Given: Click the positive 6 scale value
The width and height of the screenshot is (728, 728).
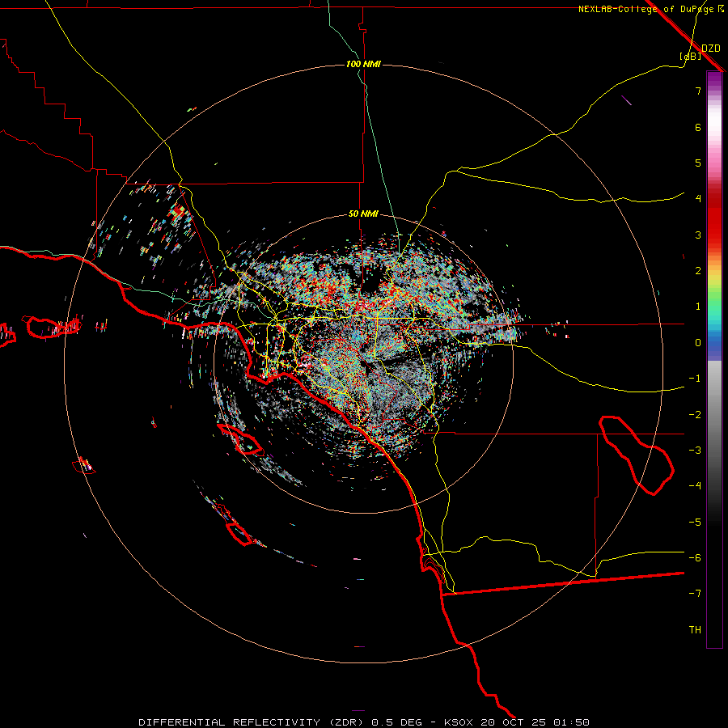Looking at the screenshot, I should 698,127.
